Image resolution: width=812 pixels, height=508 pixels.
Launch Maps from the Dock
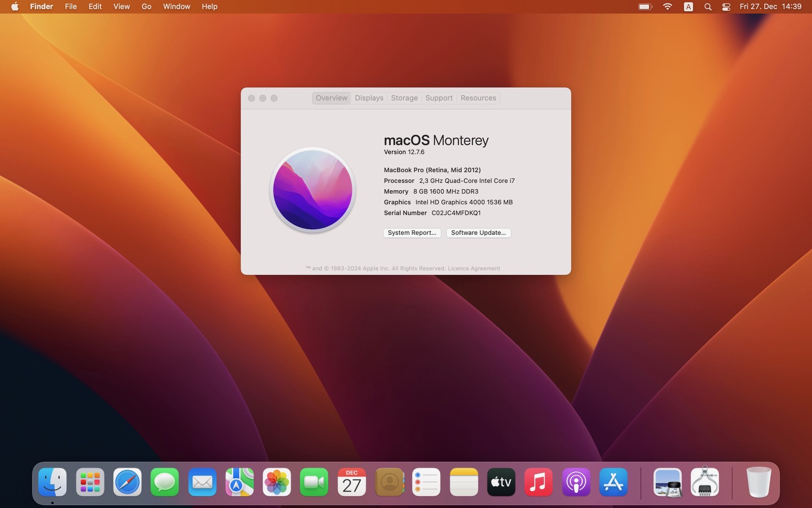click(240, 482)
